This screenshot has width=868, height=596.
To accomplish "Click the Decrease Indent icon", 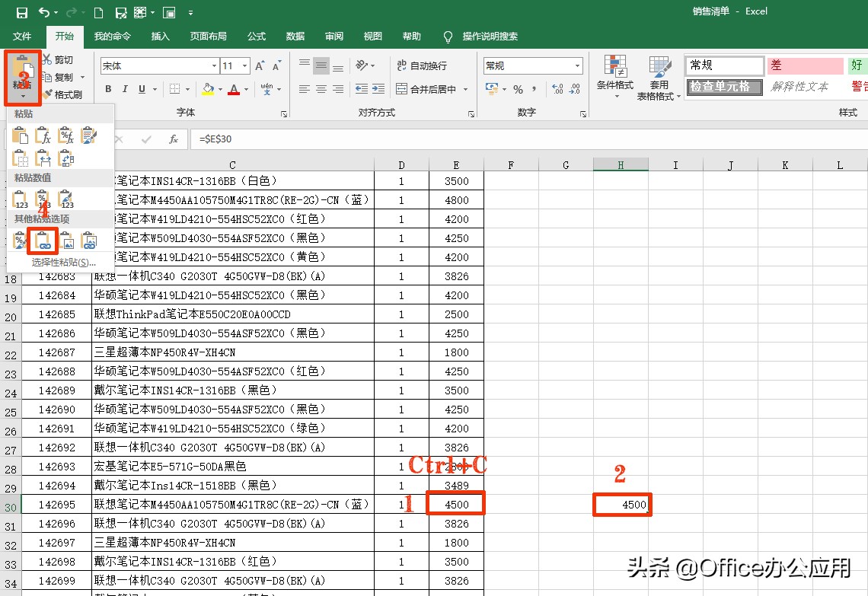I will click(x=362, y=88).
